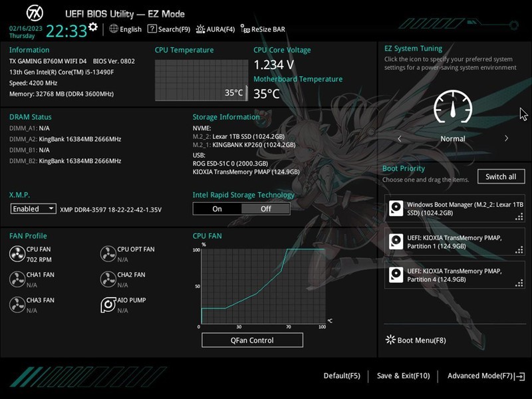Open ReSize BAR menu item
Image resolution: width=532 pixels, height=399 pixels.
(x=263, y=29)
